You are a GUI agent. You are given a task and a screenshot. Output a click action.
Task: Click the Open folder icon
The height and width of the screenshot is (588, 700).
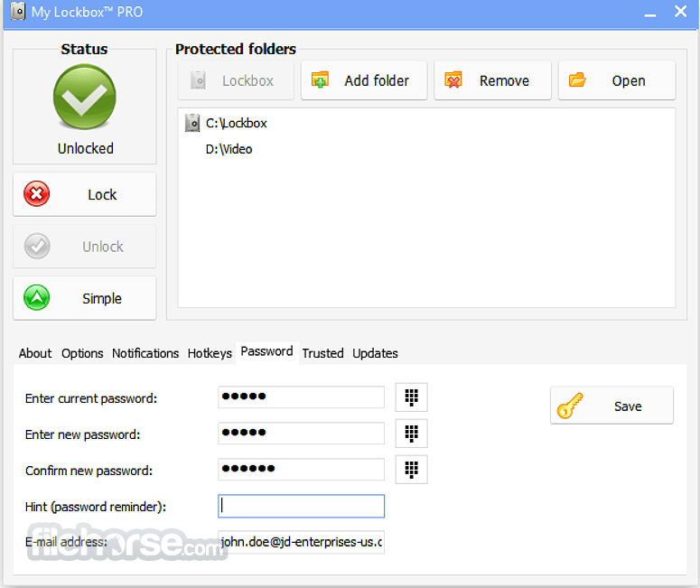577,79
